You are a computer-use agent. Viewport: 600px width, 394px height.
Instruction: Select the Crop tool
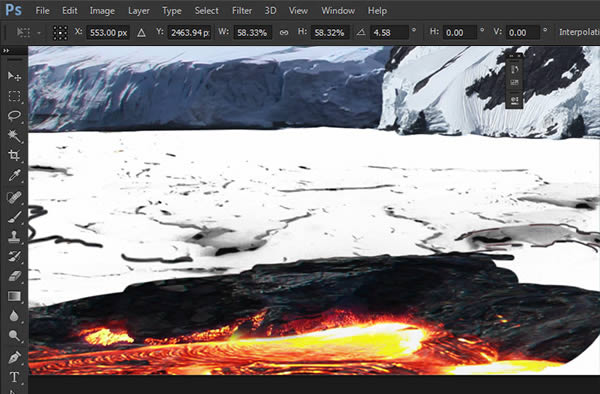point(14,155)
